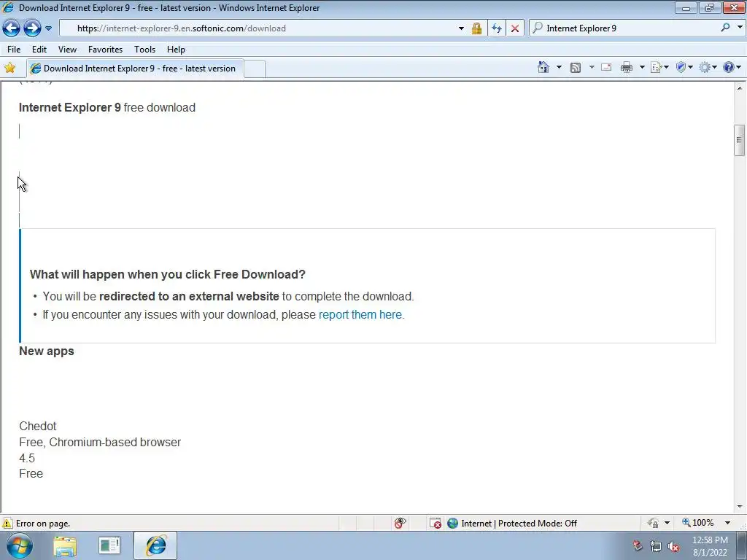Click the 12:58 PM taskbar clock
This screenshot has height=560, width=747.
pyautogui.click(x=710, y=547)
